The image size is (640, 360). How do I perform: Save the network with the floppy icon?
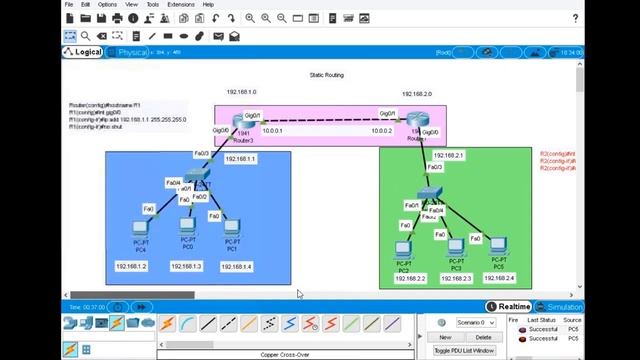pyautogui.click(x=101, y=18)
